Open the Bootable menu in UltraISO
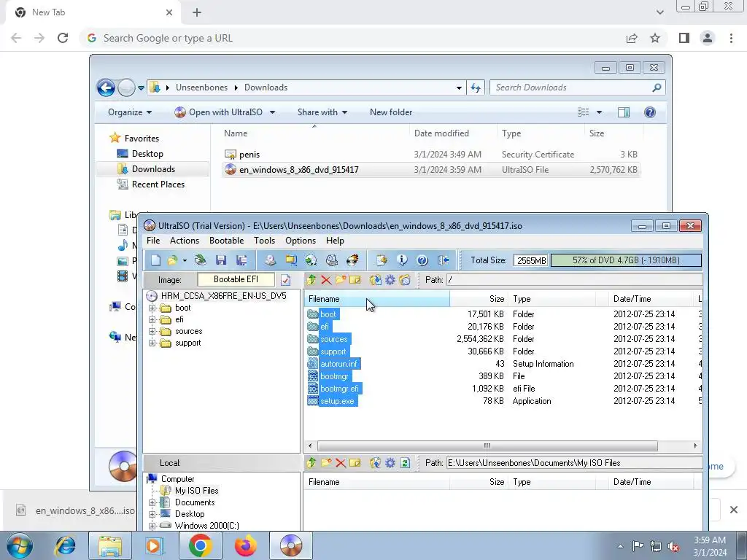747x560 pixels. tap(226, 241)
